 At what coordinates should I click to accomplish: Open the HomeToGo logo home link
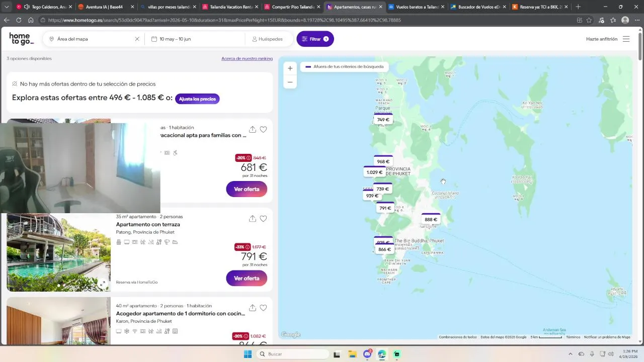[x=21, y=39]
